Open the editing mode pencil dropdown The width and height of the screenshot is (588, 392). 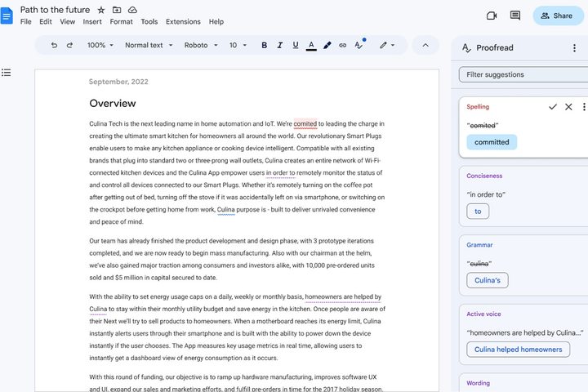click(387, 45)
